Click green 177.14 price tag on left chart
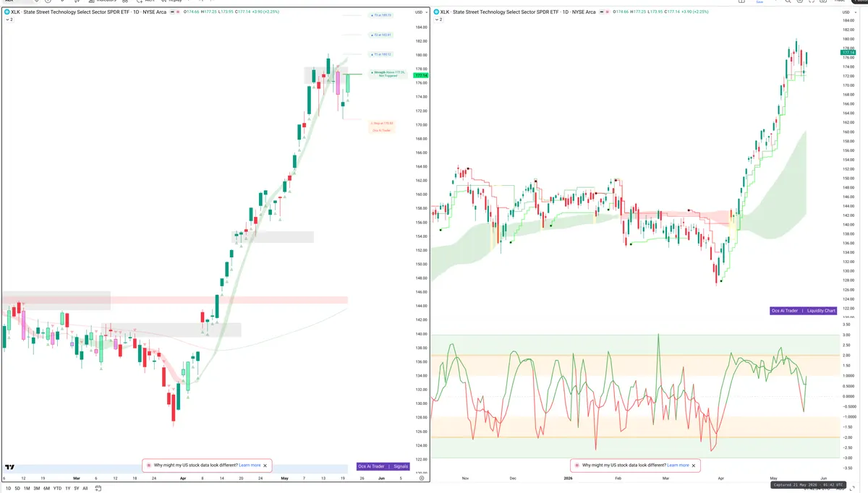Viewport: 868px width, 493px height. click(x=420, y=75)
